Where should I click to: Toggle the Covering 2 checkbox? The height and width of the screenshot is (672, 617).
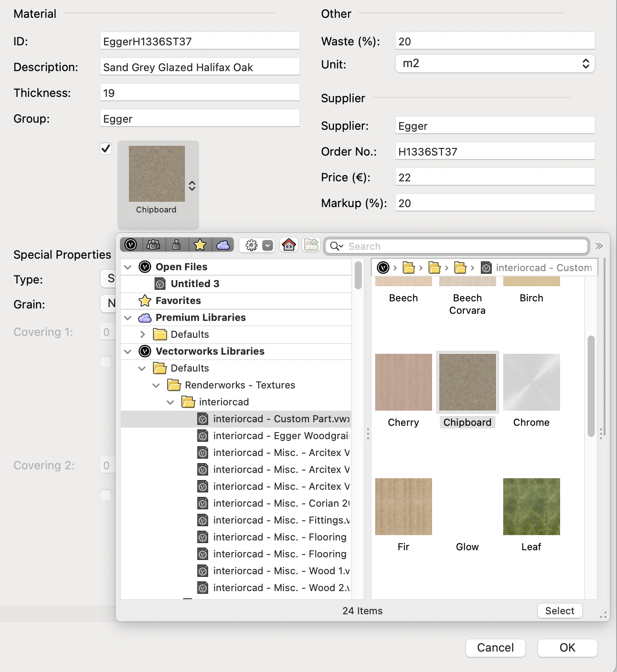(106, 495)
